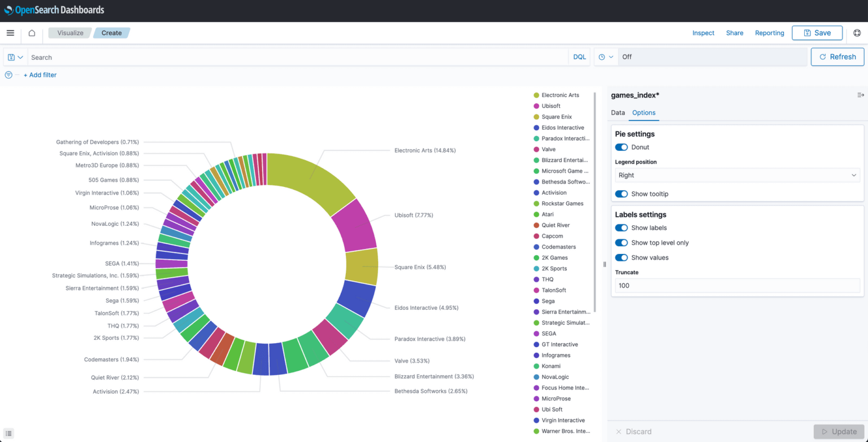Toggle legend visibility with the list icon

point(8,432)
